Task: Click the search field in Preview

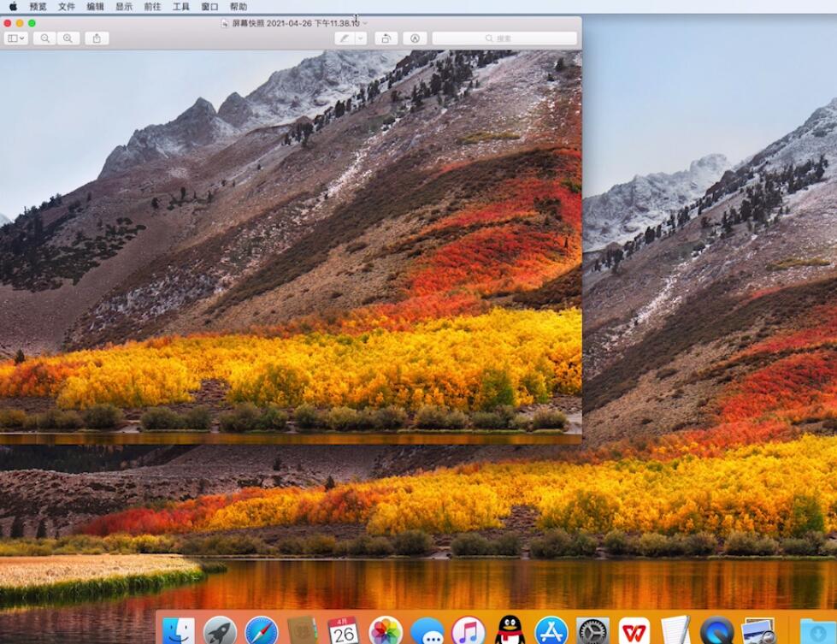Action: [x=504, y=38]
